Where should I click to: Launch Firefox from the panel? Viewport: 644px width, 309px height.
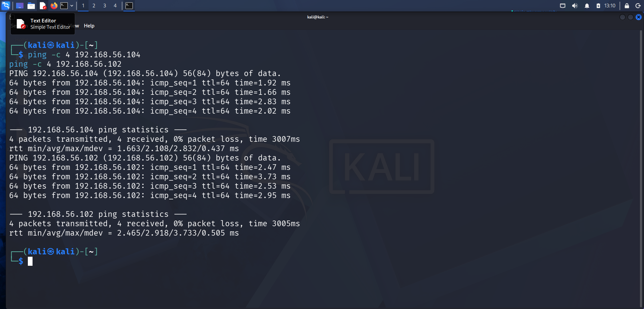click(x=54, y=5)
